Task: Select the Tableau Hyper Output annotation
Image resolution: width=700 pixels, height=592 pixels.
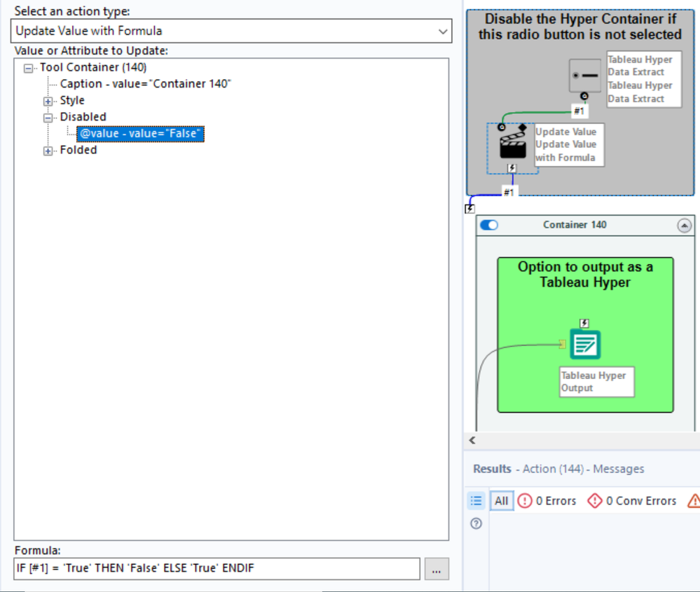Action: [x=597, y=382]
